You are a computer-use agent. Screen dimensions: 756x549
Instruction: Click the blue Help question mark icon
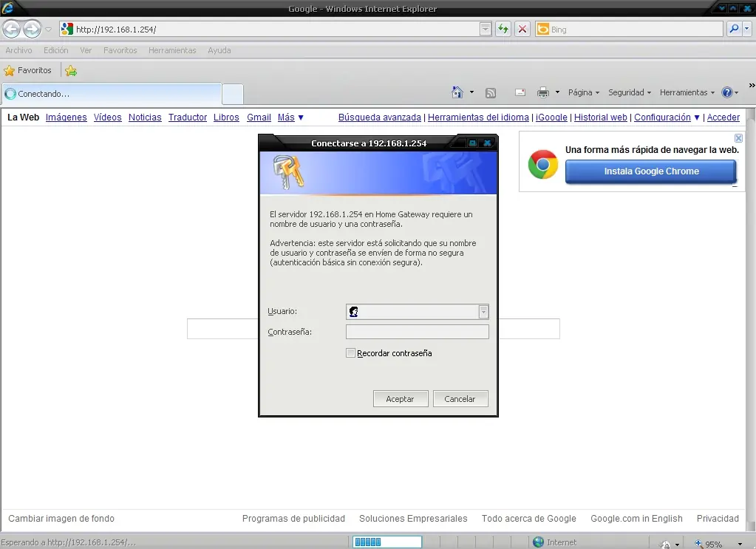727,92
